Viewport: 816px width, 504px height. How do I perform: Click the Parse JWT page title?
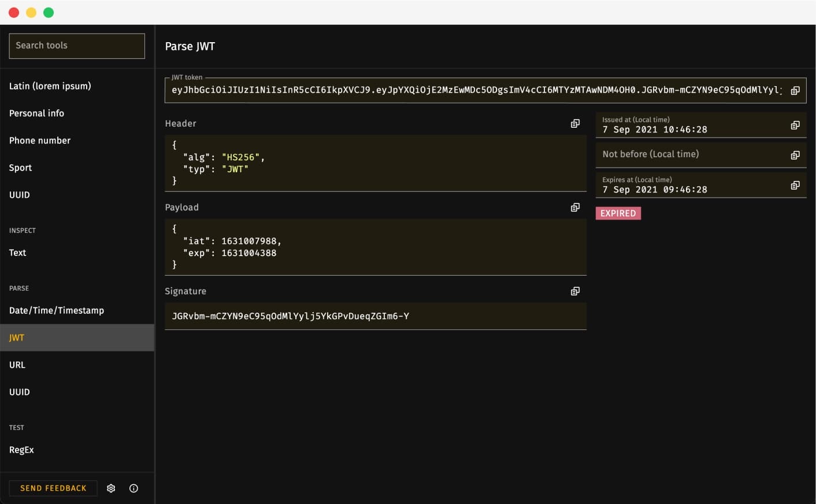[x=190, y=46]
